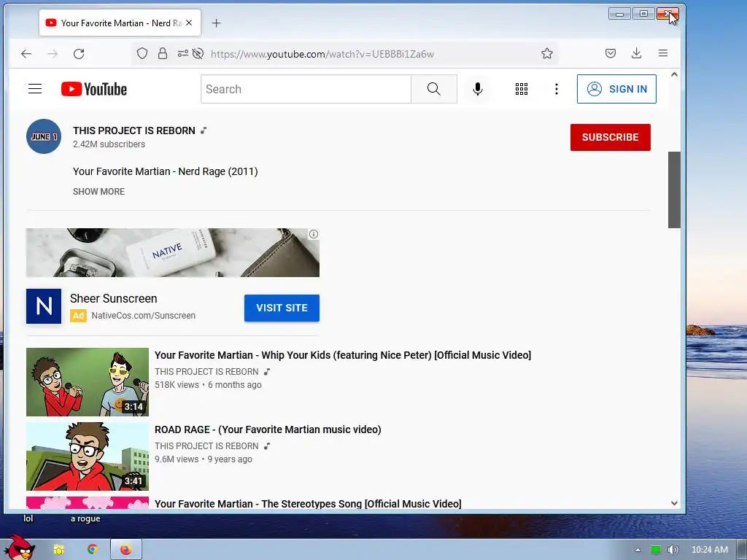Open the volume speaker tray icon

(x=673, y=550)
